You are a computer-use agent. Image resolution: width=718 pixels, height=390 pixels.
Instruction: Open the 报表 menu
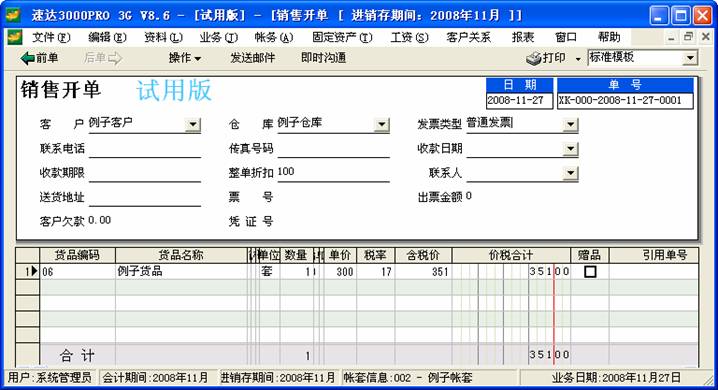click(x=523, y=37)
